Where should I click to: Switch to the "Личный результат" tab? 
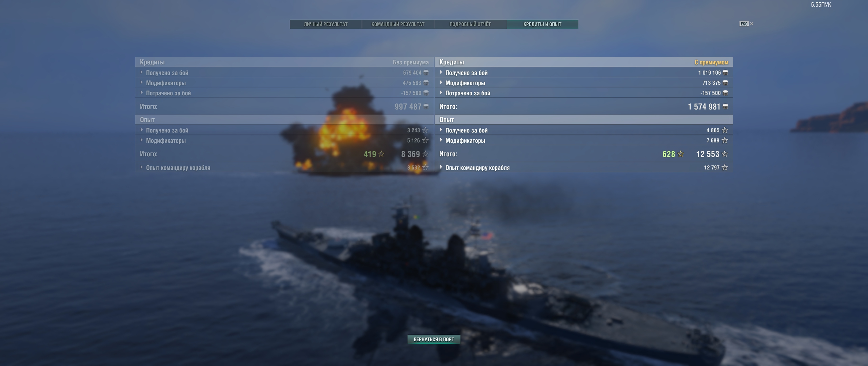point(325,24)
